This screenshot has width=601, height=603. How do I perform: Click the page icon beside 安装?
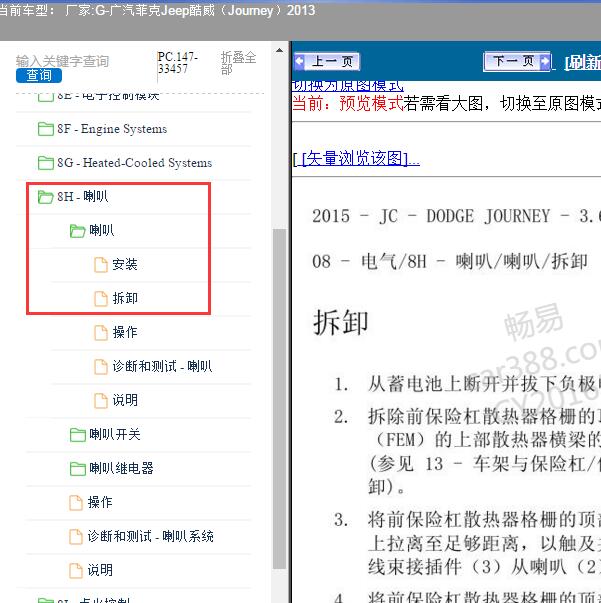click(101, 265)
